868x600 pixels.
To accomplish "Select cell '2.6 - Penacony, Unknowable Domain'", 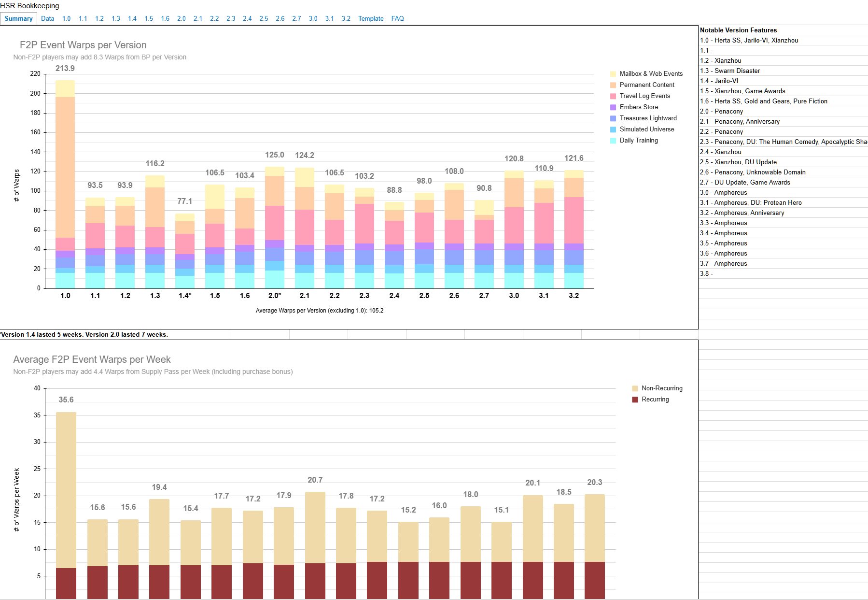I will pyautogui.click(x=783, y=172).
